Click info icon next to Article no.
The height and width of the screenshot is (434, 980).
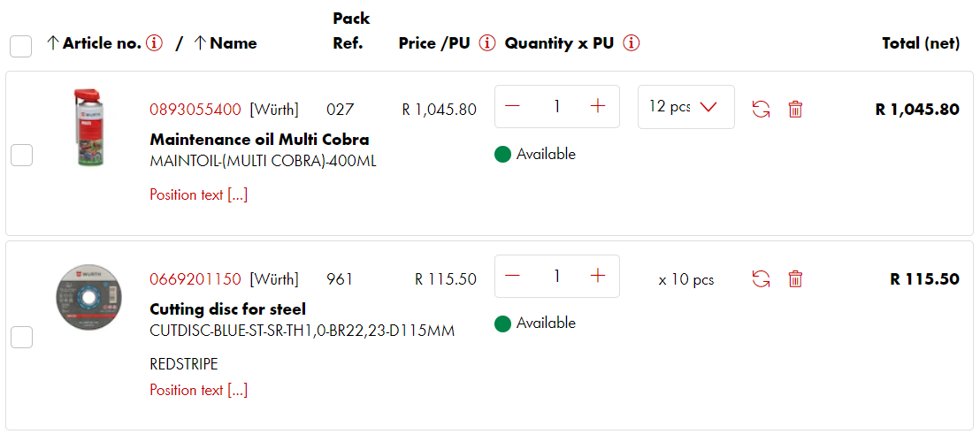pyautogui.click(x=155, y=43)
